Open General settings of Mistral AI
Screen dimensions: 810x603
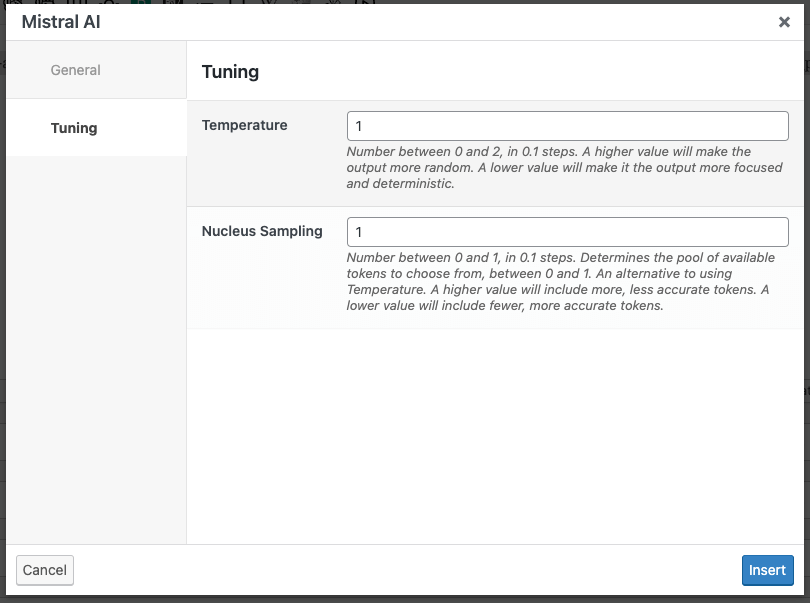(74, 70)
